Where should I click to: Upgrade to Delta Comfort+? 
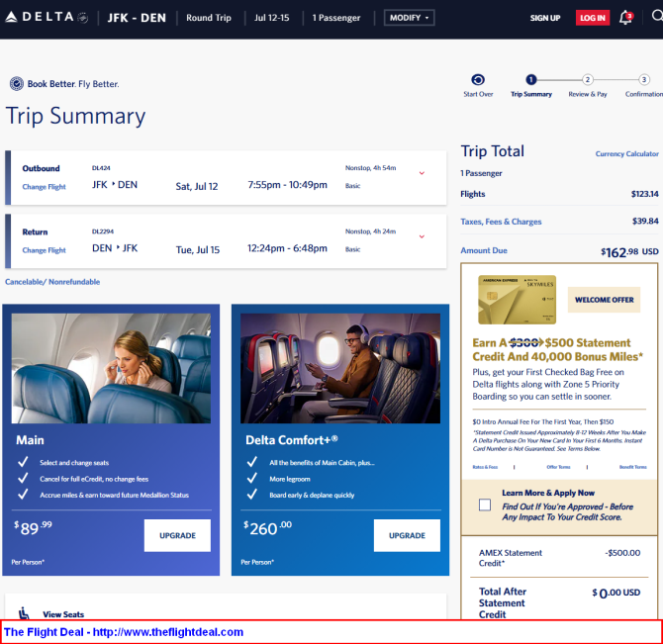tap(407, 535)
